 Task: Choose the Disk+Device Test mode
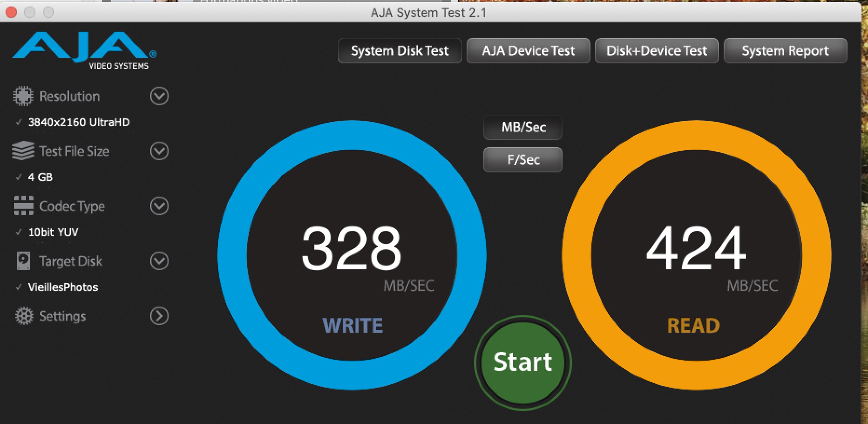coord(657,51)
